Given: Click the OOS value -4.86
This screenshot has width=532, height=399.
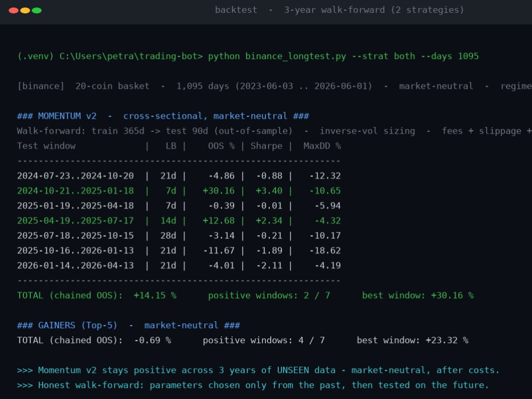Looking at the screenshot, I should [221, 176].
